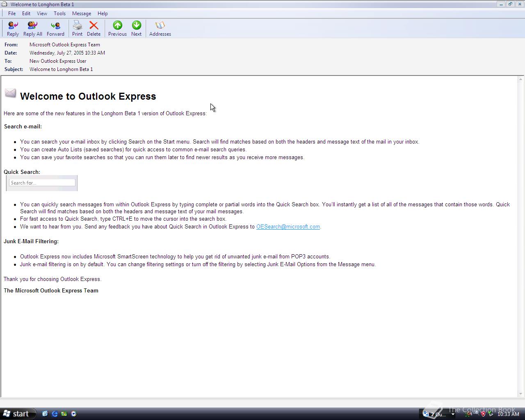Click the Reply toolbar icon

click(13, 29)
